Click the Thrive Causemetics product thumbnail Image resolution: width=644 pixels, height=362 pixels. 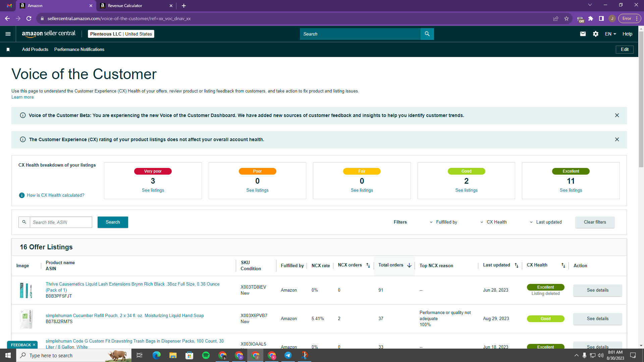26,290
